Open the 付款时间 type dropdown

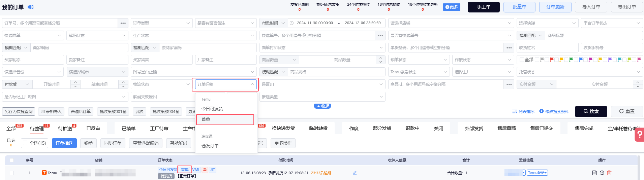[x=274, y=23]
